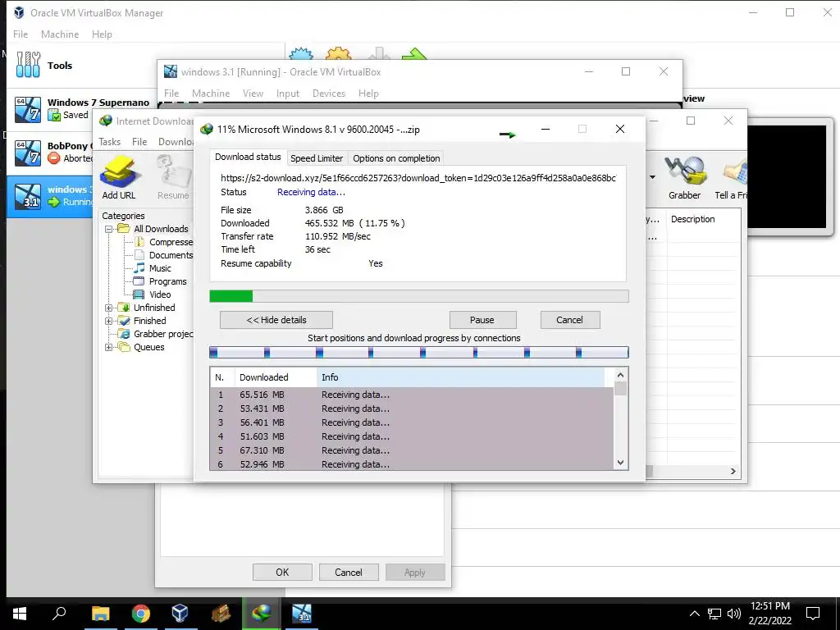The width and height of the screenshot is (840, 630).
Task: Select the Programs category
Action: click(x=160, y=282)
